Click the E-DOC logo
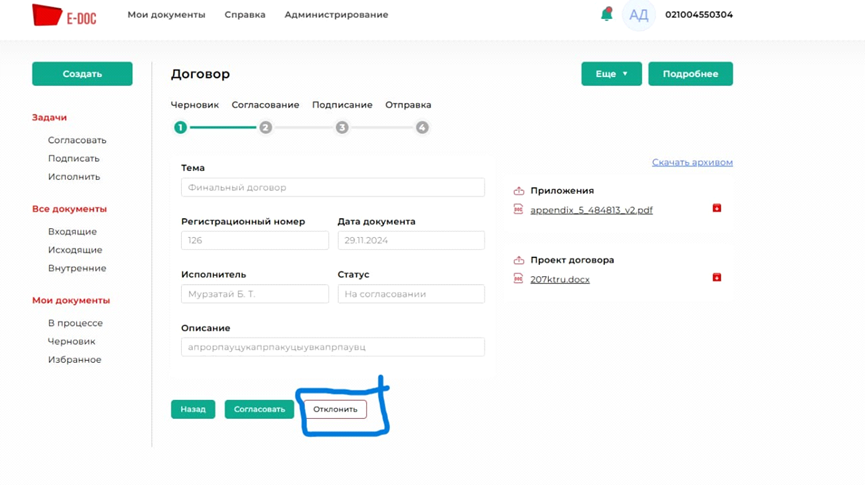 (x=64, y=15)
